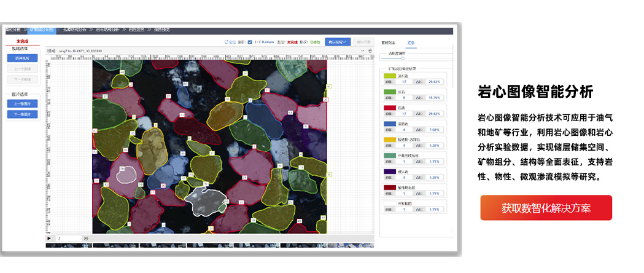644x273 pixels.
Task: Click the collapse chevron icon in view-field bar
Action: (x=363, y=51)
